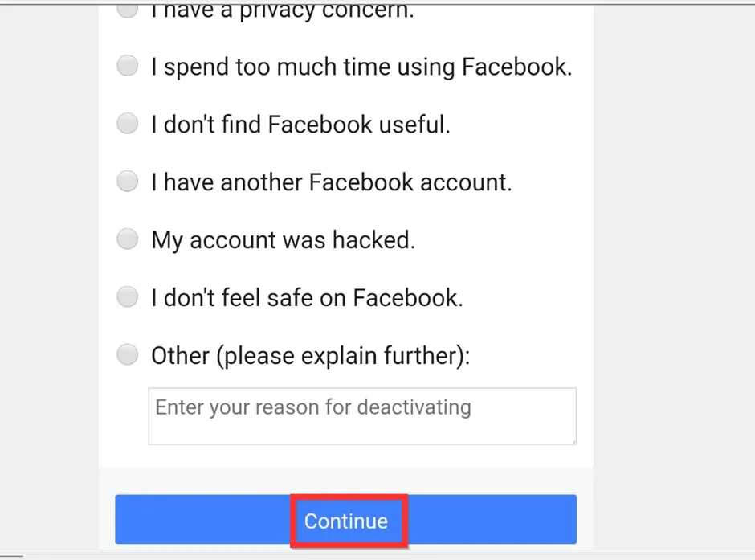
Task: Select 'I spend too much time using Facebook'
Action: (127, 66)
